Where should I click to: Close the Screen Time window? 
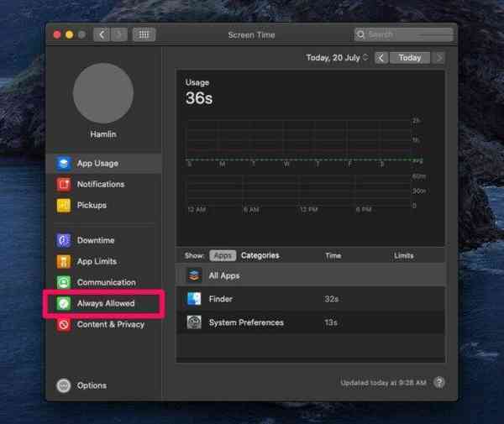tap(57, 34)
